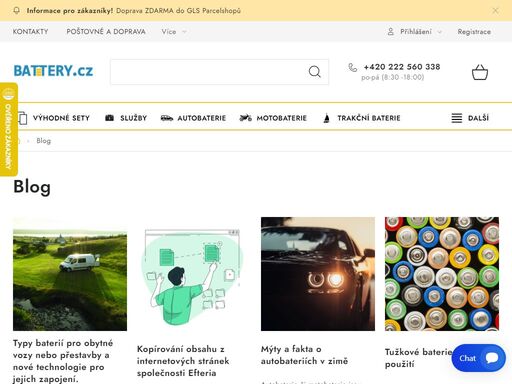The height and width of the screenshot is (384, 512).
Task: Open the shopping basket
Action: (x=480, y=72)
